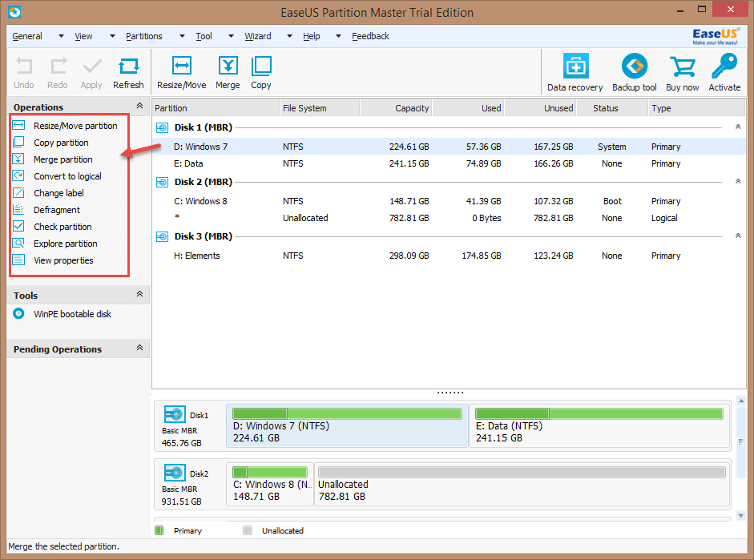Open the Help menu
754x560 pixels.
[311, 36]
